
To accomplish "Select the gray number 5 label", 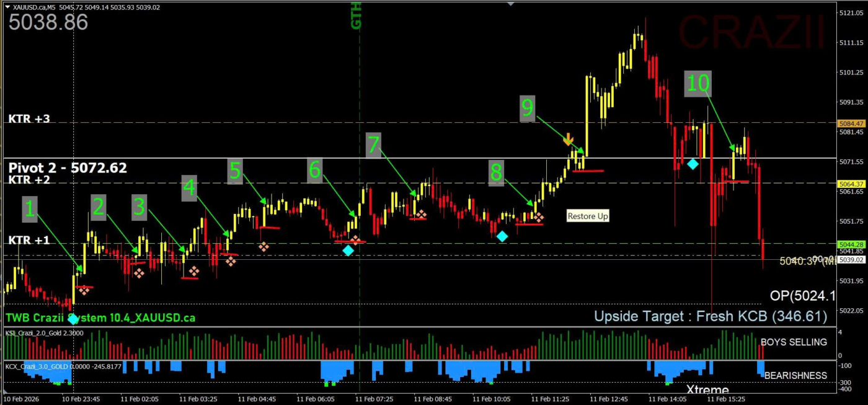I will (235, 171).
